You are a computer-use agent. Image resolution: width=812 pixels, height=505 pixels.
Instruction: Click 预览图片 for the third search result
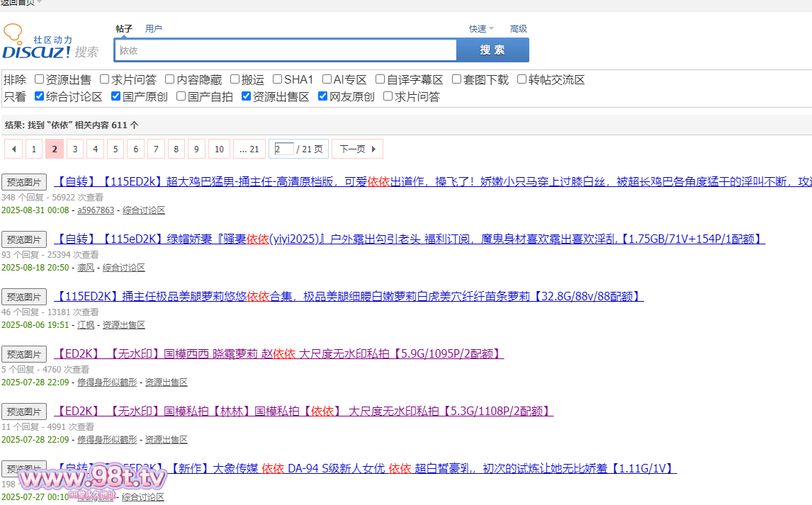[24, 297]
